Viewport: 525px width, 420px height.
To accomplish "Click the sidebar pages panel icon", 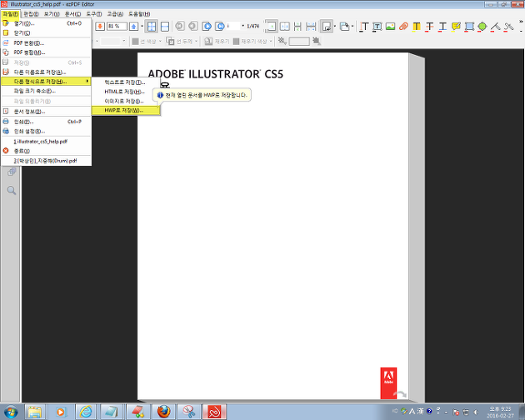I will (12, 172).
